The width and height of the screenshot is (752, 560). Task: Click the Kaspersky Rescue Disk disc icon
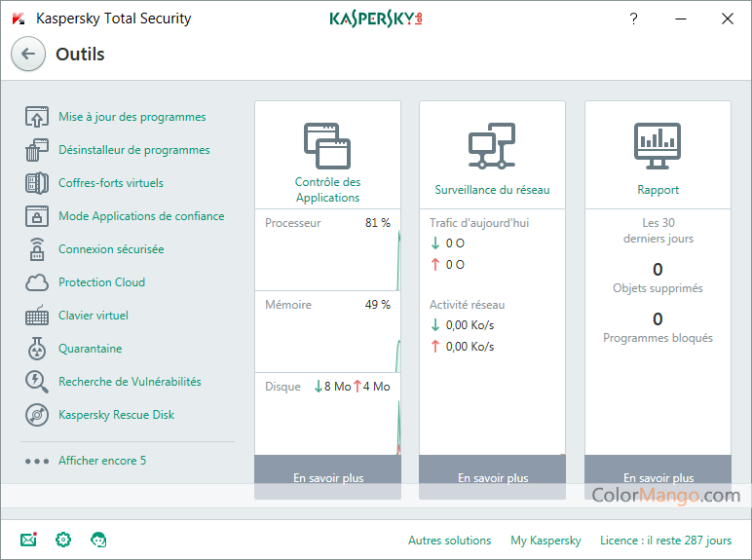pyautogui.click(x=37, y=415)
